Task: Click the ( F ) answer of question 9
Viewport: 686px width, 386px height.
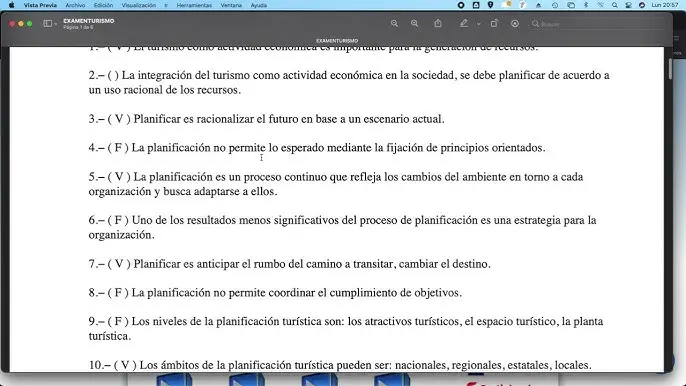Action: click(118, 322)
